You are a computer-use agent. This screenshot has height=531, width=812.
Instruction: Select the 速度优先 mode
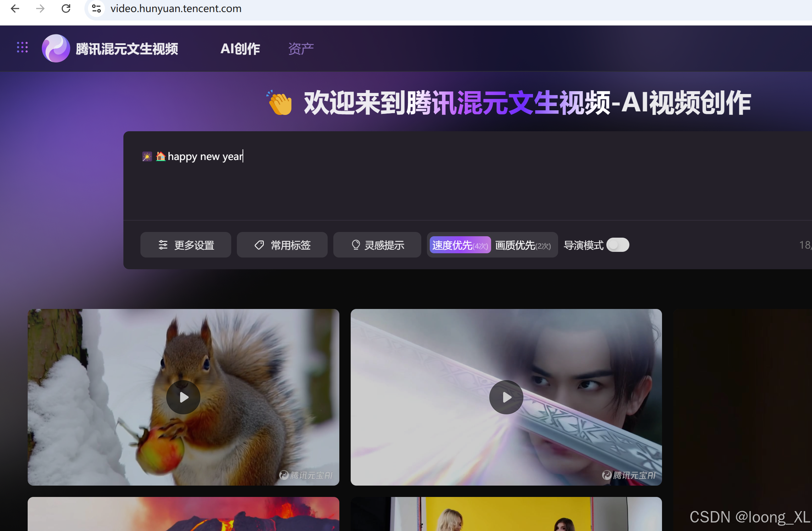460,245
